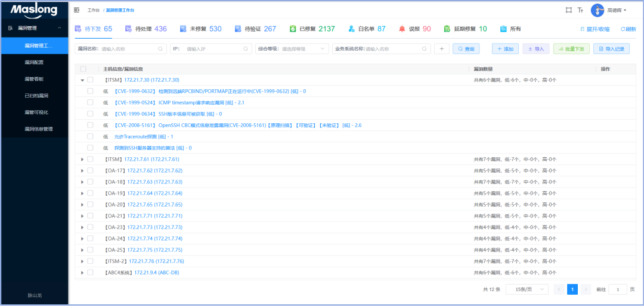This screenshot has width=644, height=306.
Task: Click the 导入 import button
Action: point(536,49)
